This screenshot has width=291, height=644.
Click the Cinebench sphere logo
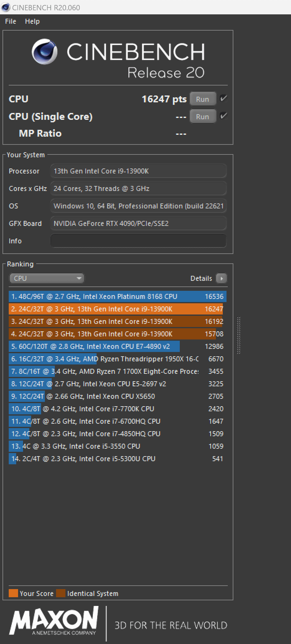click(x=45, y=51)
